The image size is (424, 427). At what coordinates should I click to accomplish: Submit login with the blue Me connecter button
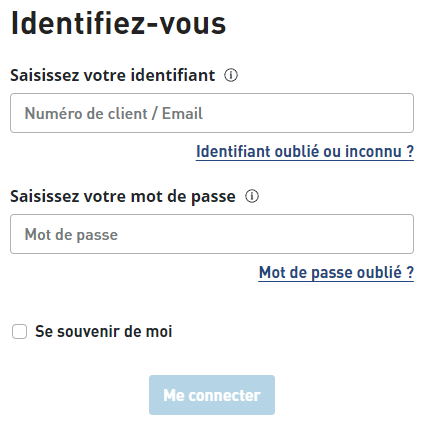212,395
